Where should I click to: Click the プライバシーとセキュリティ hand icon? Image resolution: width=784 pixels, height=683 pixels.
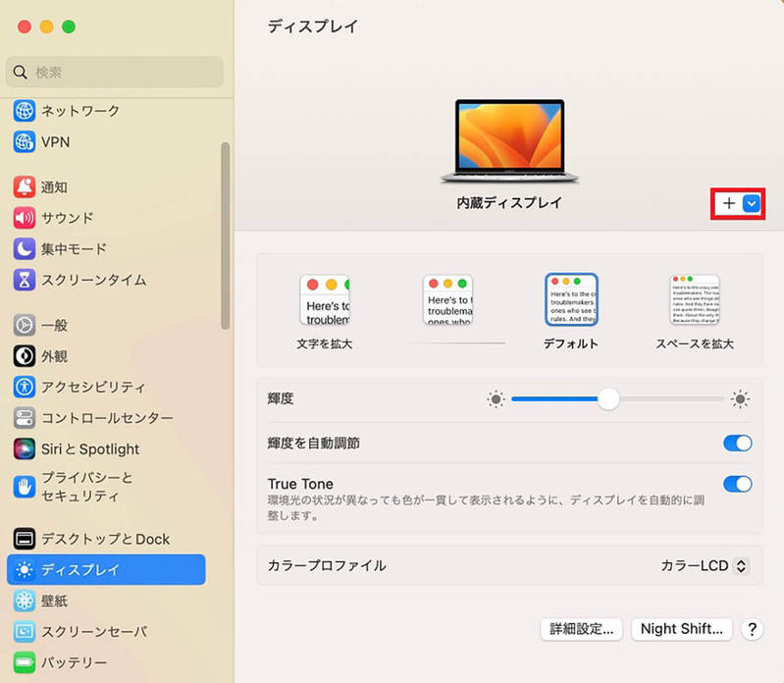click(x=24, y=487)
